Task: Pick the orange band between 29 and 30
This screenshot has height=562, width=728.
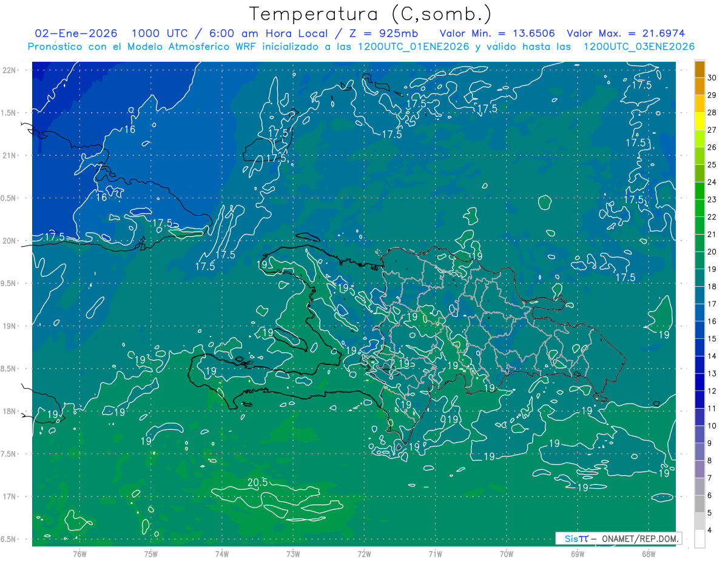Action: pos(699,87)
